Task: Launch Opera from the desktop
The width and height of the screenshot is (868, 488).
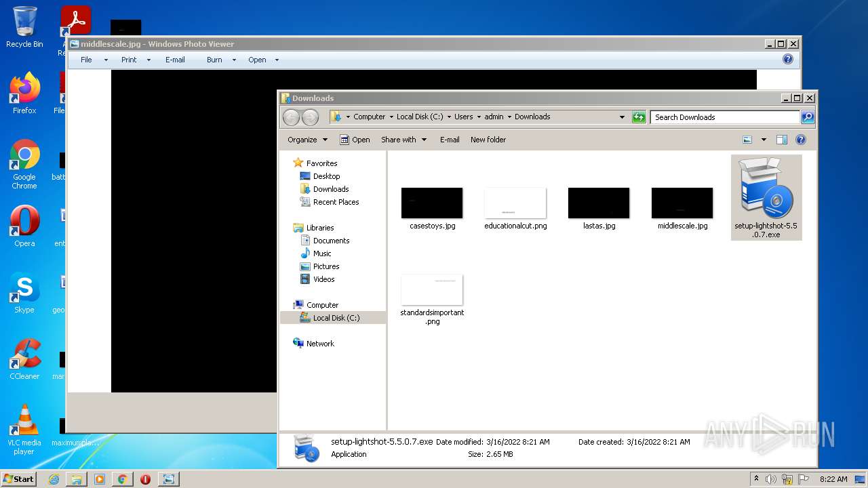Action: pyautogui.click(x=24, y=226)
